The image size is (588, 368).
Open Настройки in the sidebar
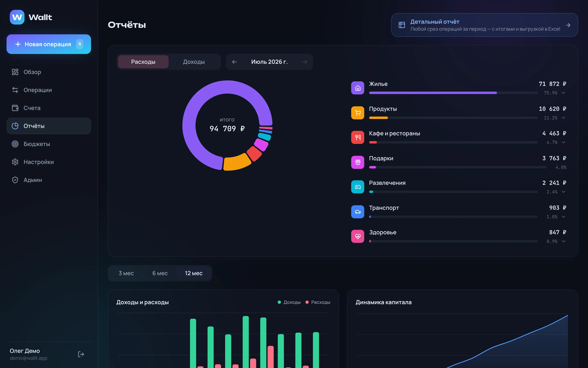point(49,162)
